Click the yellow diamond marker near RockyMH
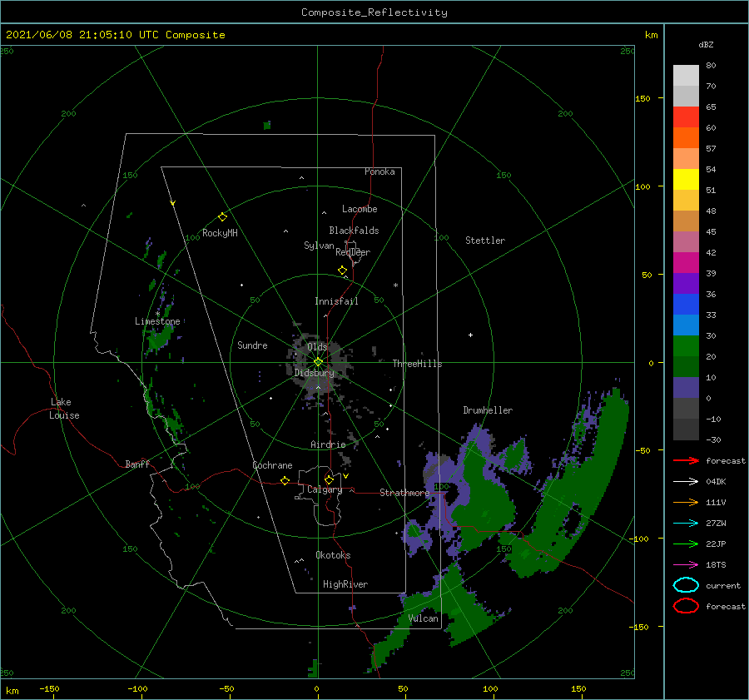 [x=222, y=217]
